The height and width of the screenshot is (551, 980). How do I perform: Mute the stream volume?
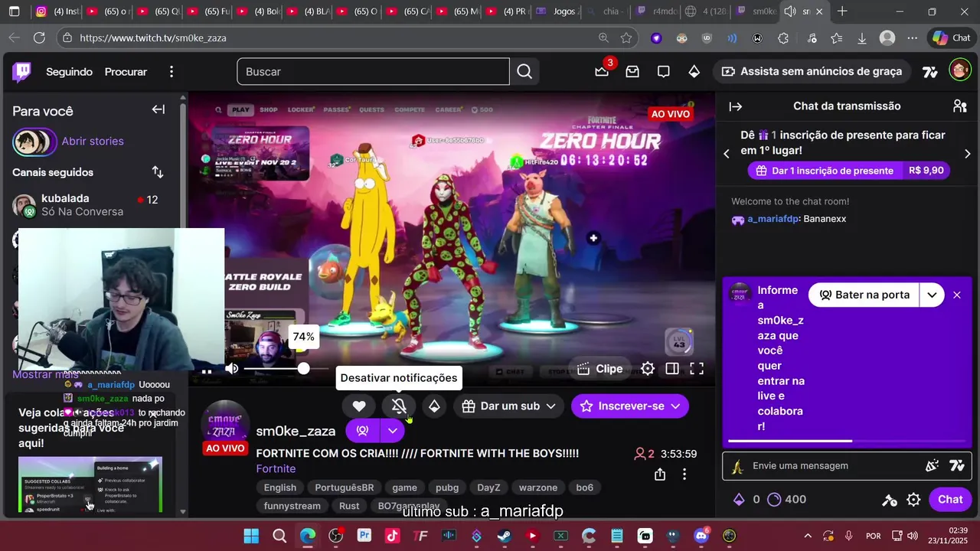[x=232, y=369]
